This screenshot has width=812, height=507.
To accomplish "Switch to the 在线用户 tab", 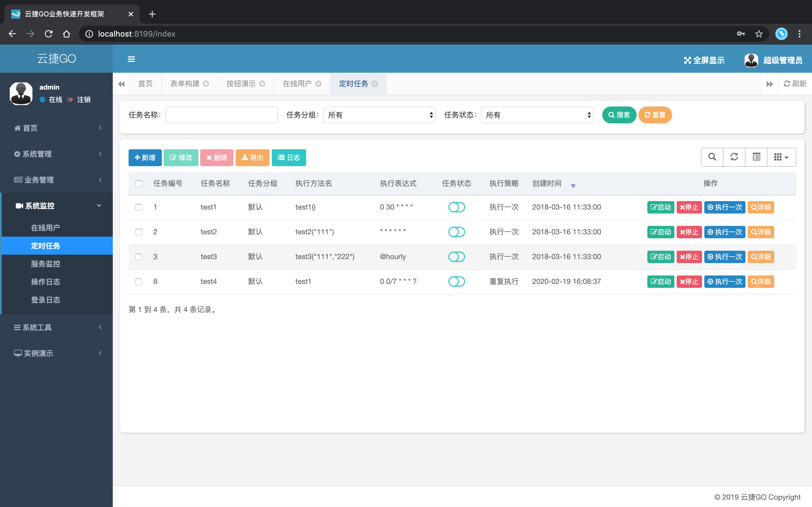I will (x=297, y=84).
